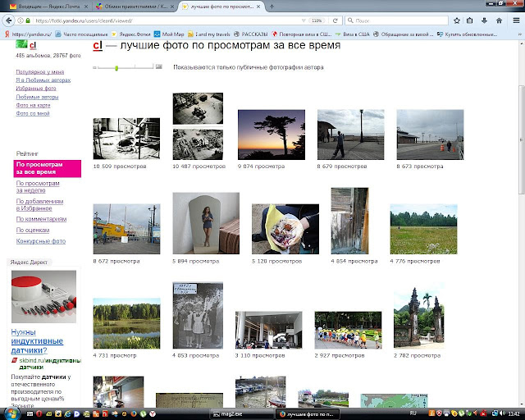
Task: Open the Яндекс.Фотки bookmark
Action: pos(131,34)
